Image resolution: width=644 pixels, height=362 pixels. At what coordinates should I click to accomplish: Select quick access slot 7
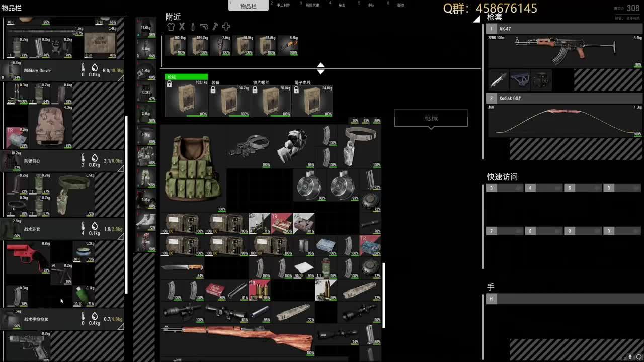(x=505, y=231)
